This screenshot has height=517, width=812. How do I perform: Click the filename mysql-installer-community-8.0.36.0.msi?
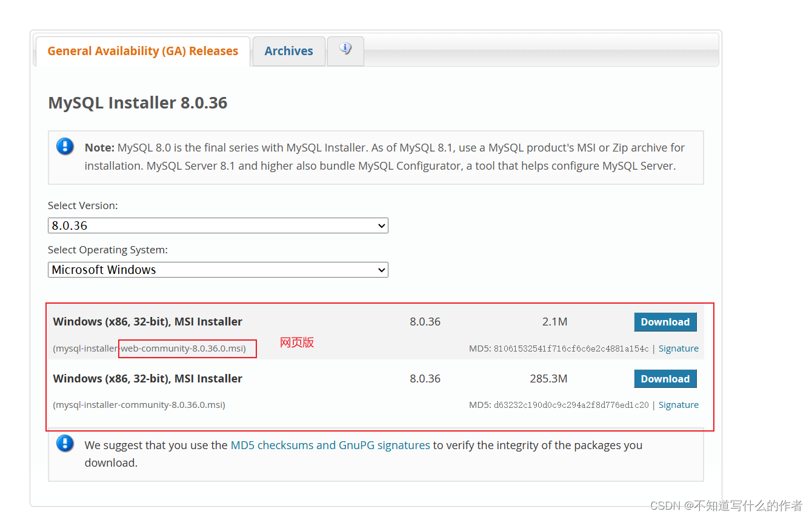[139, 405]
